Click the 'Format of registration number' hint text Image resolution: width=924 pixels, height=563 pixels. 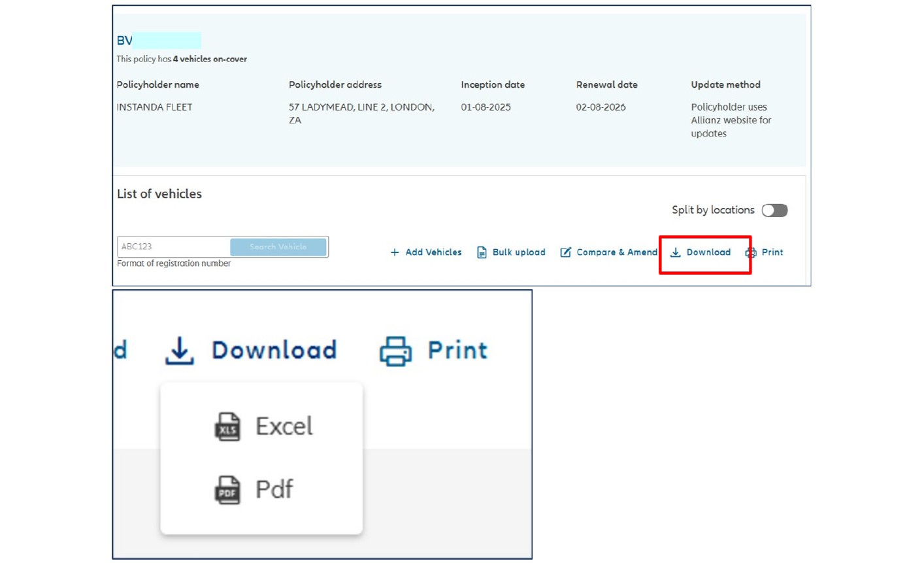click(x=174, y=264)
